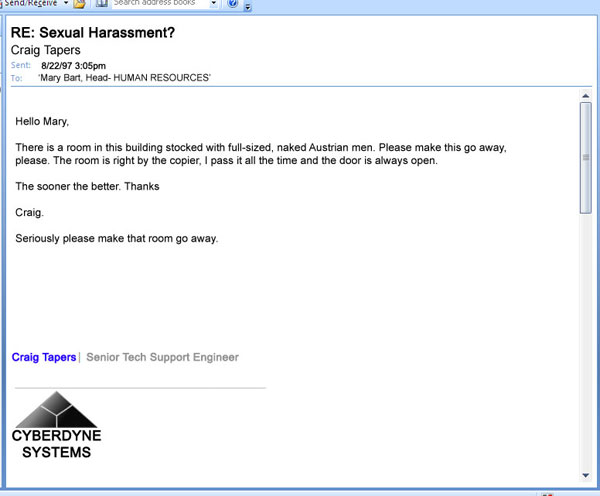600x496 pixels.
Task: Expand the Search address books dropdown
Action: click(214, 4)
